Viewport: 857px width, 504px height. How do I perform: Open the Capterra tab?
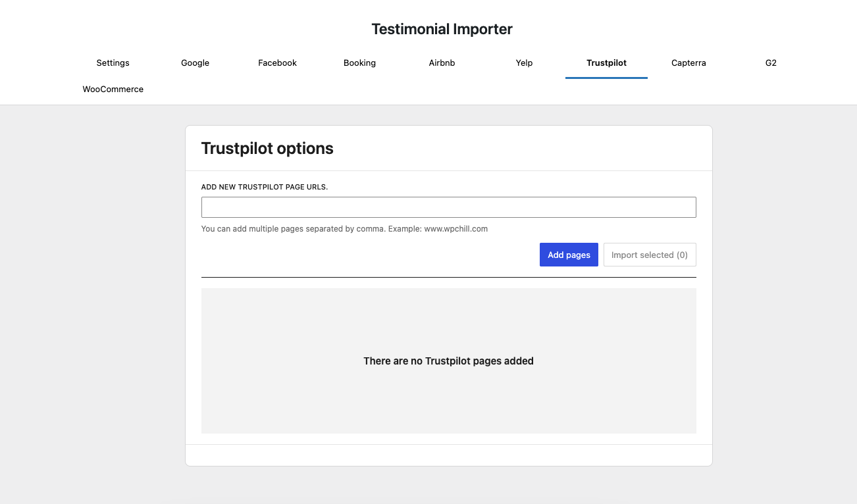coord(688,63)
